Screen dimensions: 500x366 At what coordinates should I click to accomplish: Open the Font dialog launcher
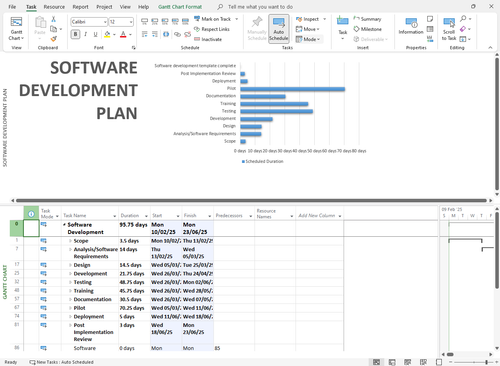[x=134, y=48]
